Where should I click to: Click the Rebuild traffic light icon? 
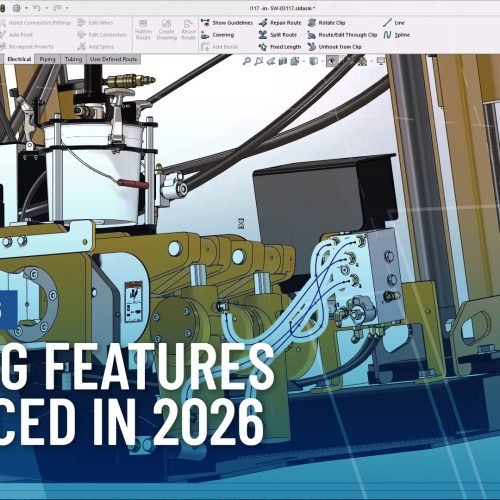pyautogui.click(x=2, y=8)
